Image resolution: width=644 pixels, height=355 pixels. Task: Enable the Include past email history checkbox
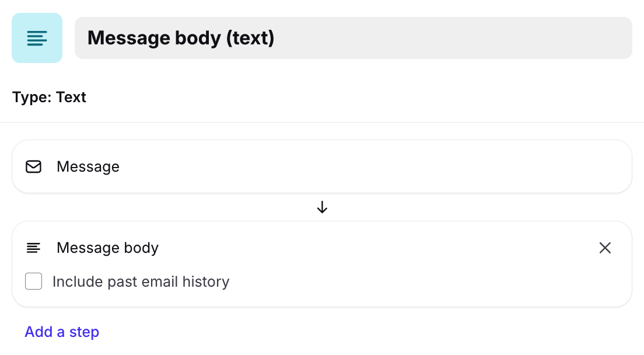point(34,282)
